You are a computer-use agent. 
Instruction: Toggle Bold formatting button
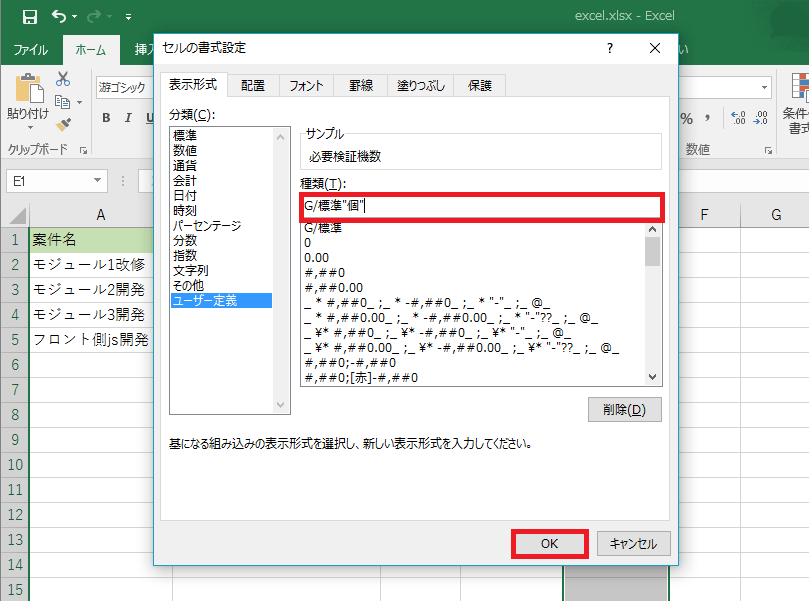tap(106, 118)
